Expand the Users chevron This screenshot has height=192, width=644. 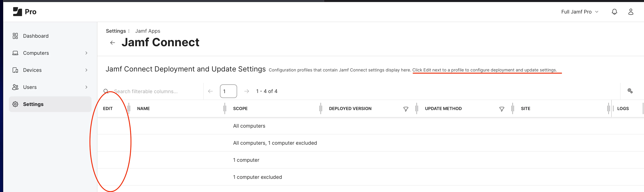[86, 87]
